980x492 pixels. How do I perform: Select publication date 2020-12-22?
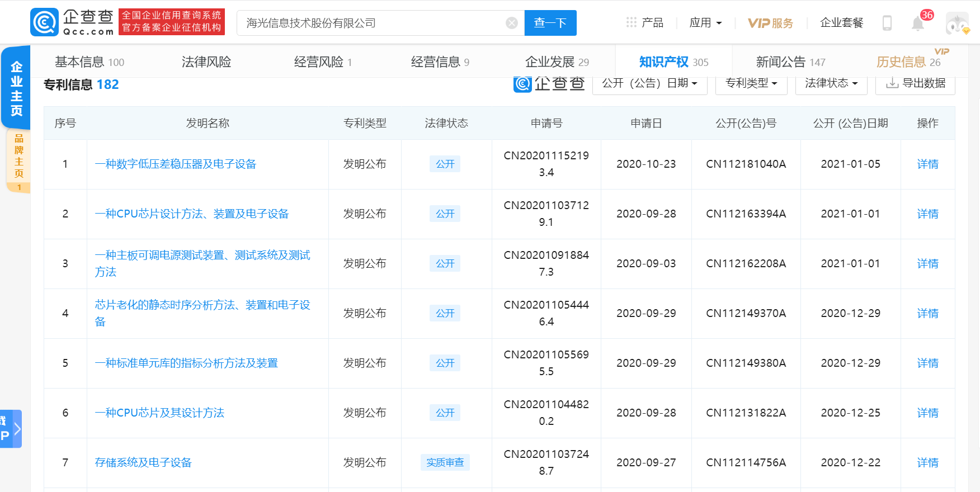(x=850, y=462)
